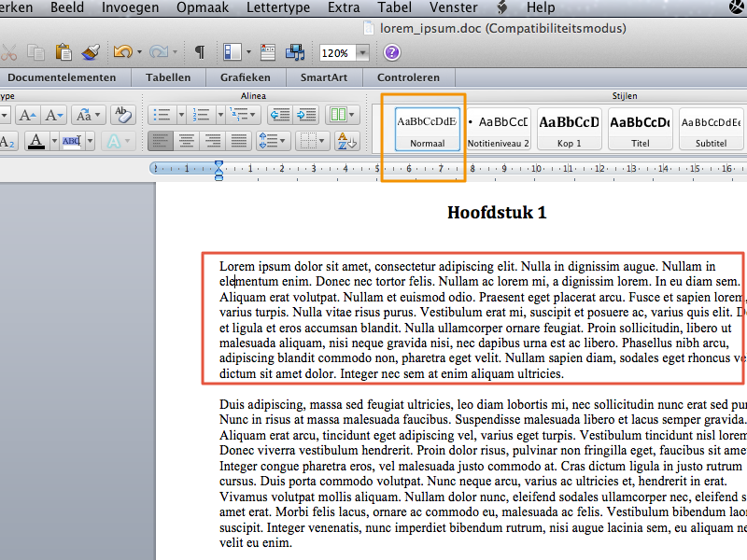Open the 120% zoom dropdown arrow

362,52
